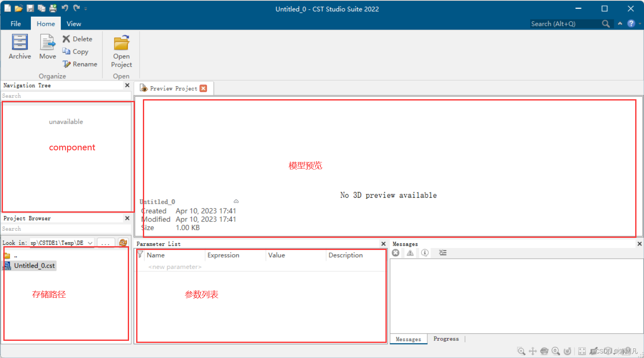Click the <new parameter> row
Viewport: 644px width, 358px height.
(175, 267)
